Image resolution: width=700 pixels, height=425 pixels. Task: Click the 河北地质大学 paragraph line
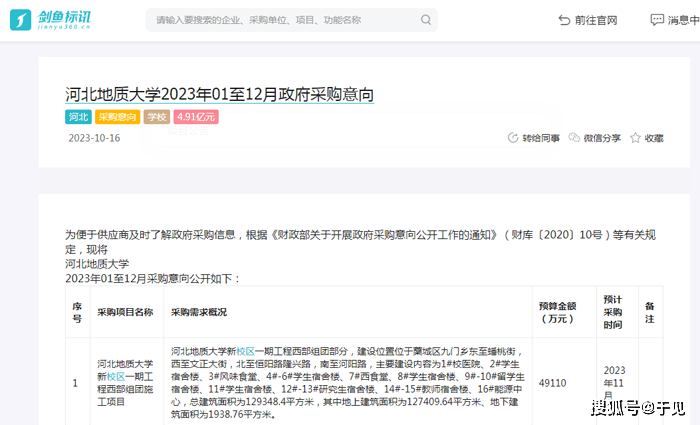pos(97,264)
